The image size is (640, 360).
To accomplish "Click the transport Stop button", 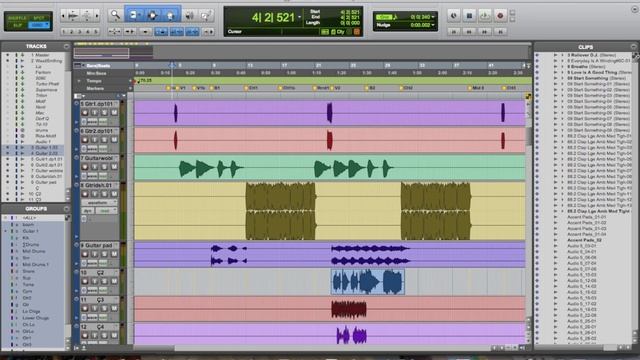I will 469,16.
